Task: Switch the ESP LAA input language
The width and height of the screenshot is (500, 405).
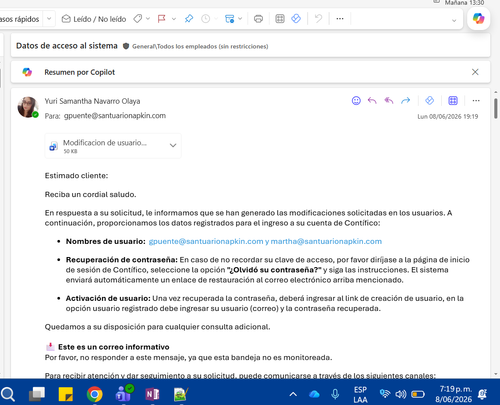Action: pyautogui.click(x=360, y=394)
